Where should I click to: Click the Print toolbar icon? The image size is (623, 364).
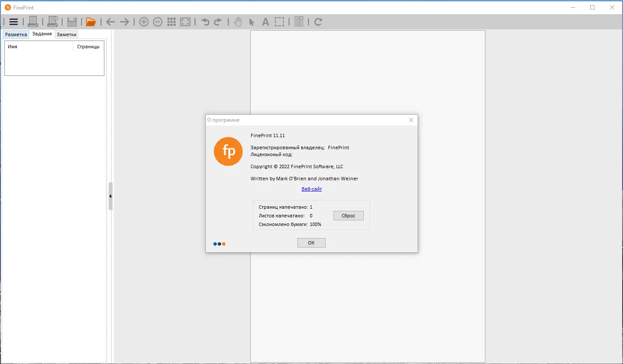click(x=33, y=22)
